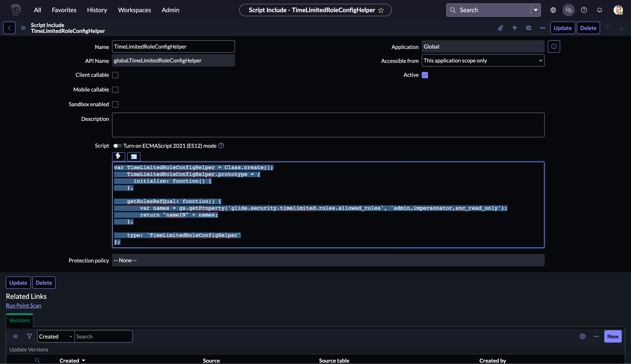
Task: Click the Application info icon
Action: [554, 46]
